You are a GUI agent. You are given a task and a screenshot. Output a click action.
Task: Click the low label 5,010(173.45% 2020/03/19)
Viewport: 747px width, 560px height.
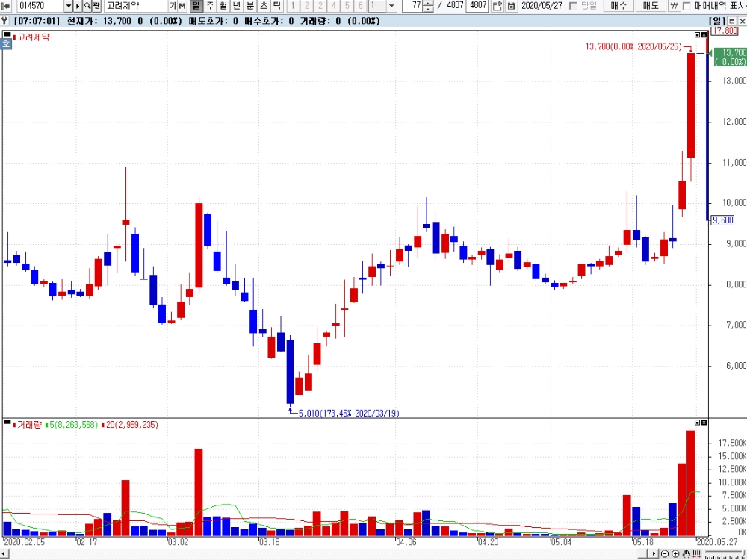[x=349, y=413]
